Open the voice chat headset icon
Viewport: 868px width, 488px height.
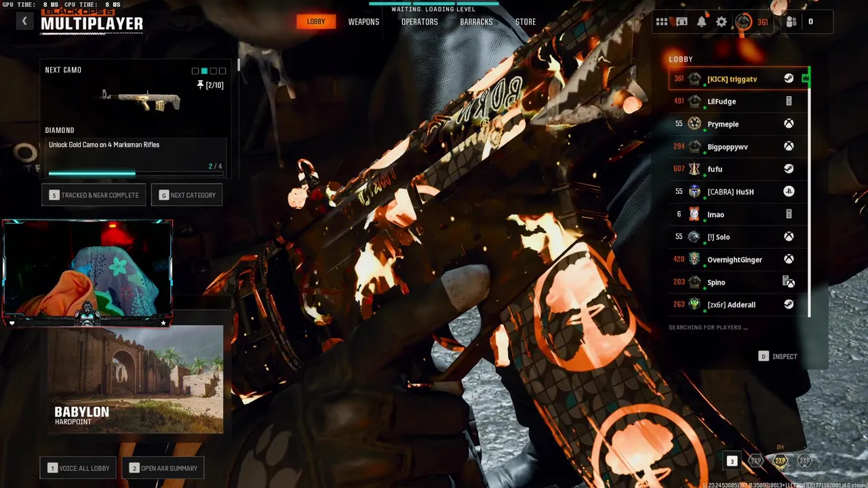point(682,22)
